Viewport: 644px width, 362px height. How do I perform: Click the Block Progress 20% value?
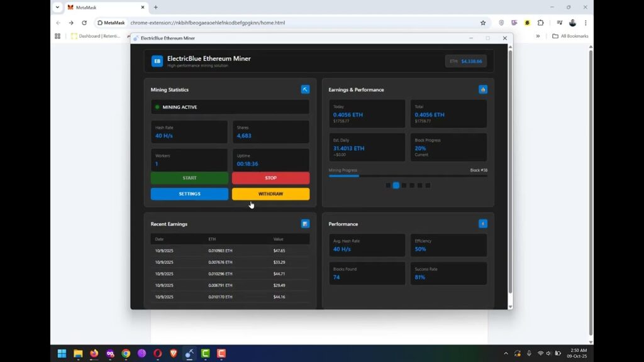(420, 148)
